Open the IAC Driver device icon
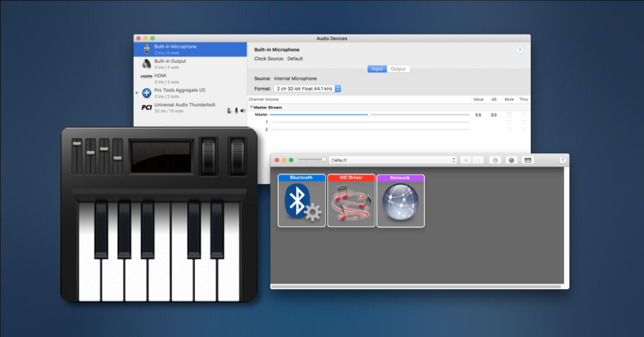This screenshot has width=644, height=337. pos(351,201)
